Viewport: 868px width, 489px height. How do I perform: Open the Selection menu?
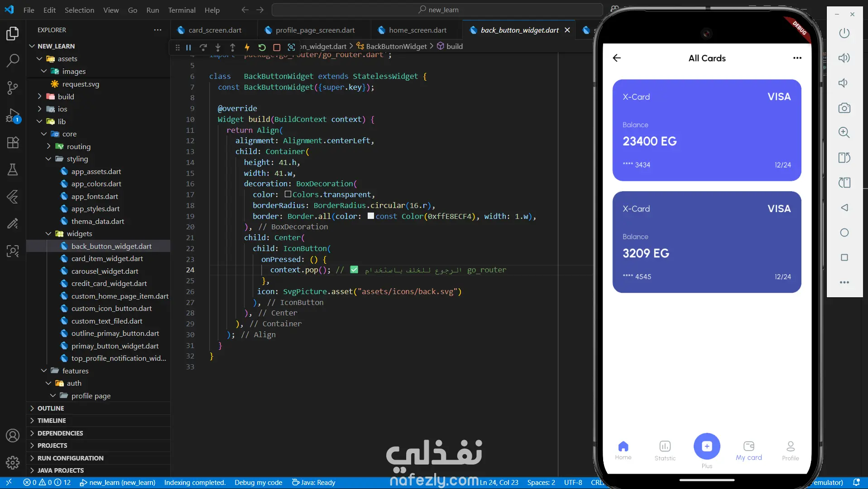(79, 10)
